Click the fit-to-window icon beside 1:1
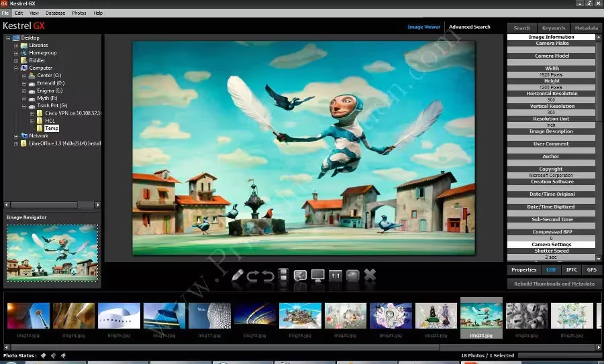 click(353, 276)
